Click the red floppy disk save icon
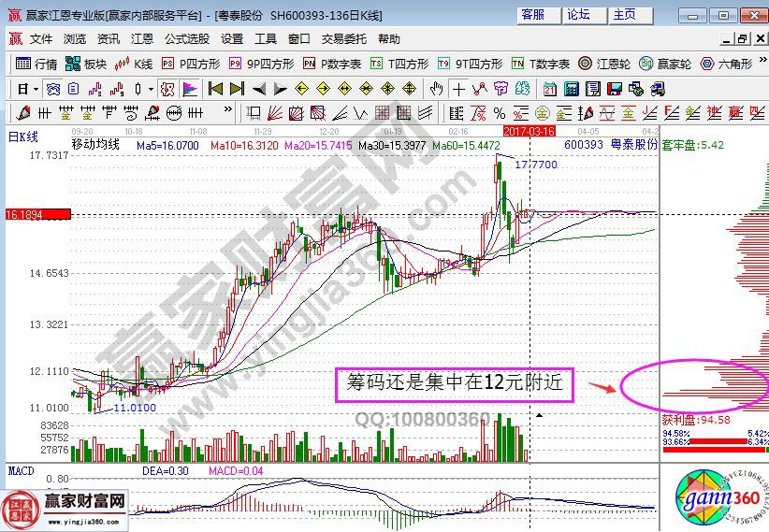 (614, 89)
